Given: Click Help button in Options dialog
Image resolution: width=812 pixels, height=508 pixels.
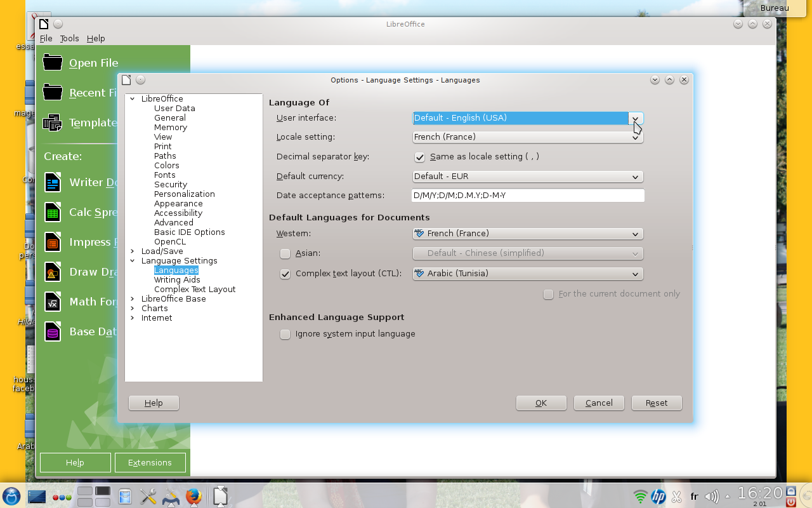Looking at the screenshot, I should 154,403.
